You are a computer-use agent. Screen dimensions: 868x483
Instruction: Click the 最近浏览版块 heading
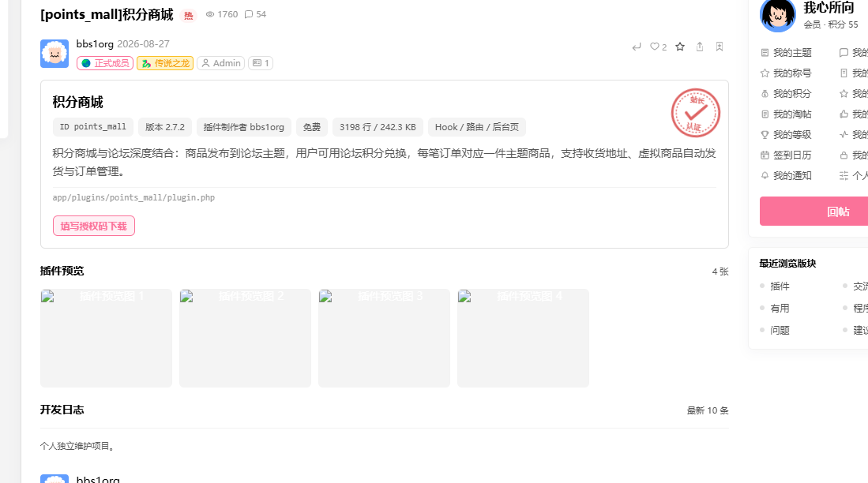[787, 264]
